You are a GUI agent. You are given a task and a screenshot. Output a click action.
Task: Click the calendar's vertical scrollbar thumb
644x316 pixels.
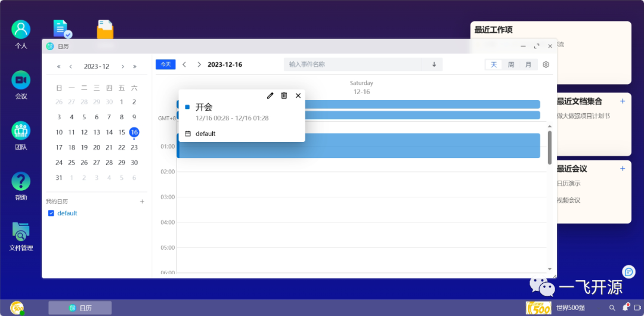(x=550, y=148)
